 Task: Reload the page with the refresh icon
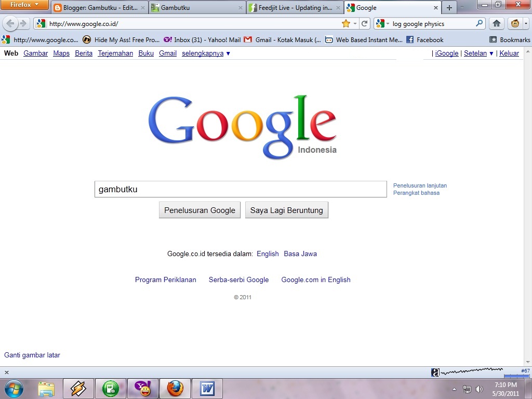pos(365,23)
